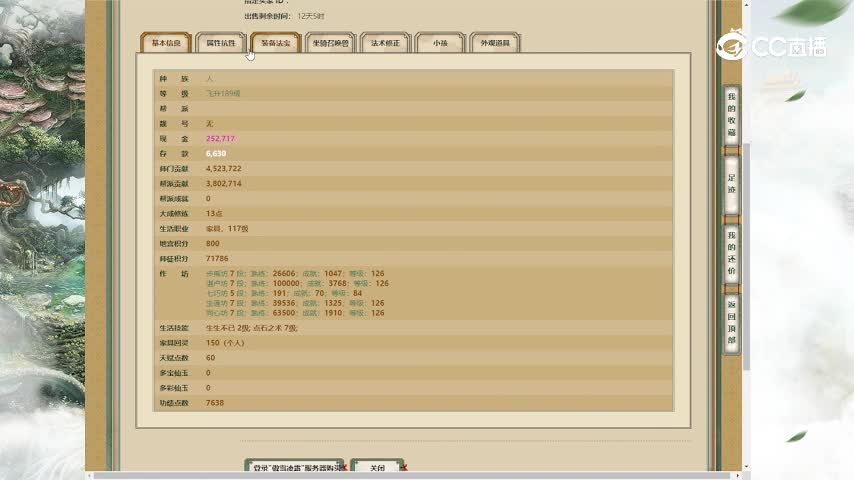The image size is (854, 480).
Task: Switch to the 法术修正 tab
Action: 385,43
